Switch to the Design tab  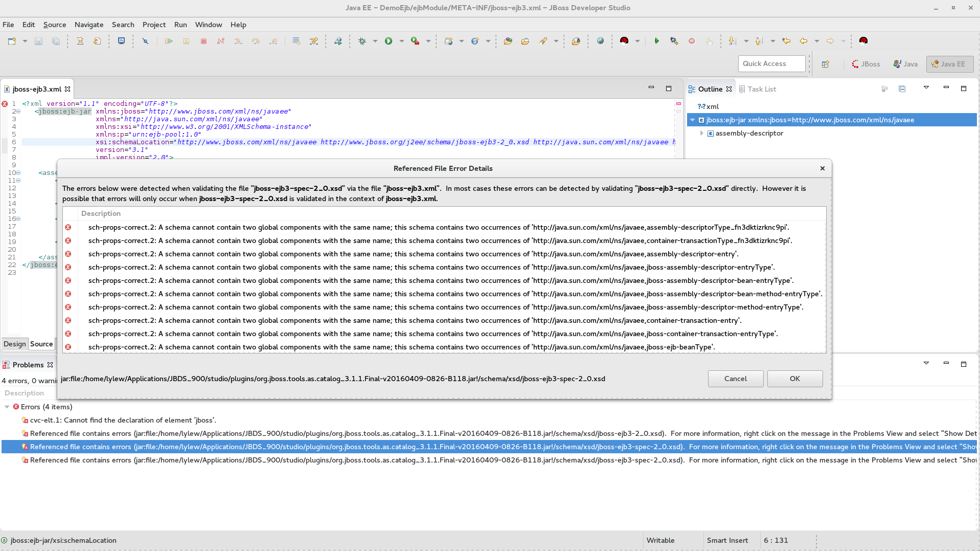(x=14, y=343)
